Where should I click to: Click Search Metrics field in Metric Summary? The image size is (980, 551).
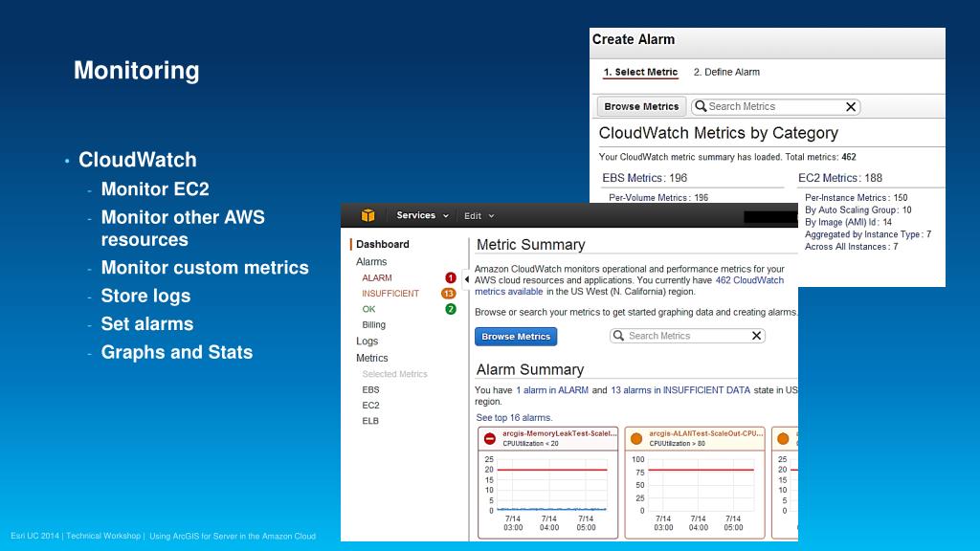pos(687,336)
